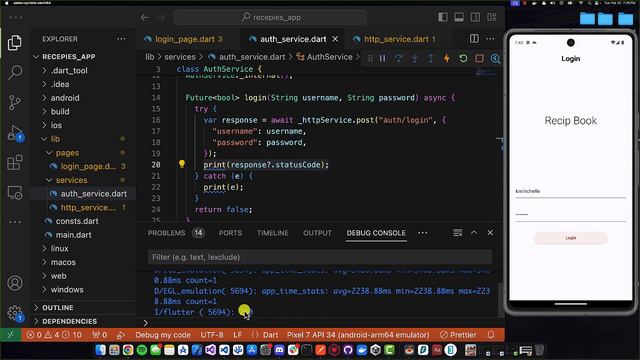
Task: Open the TIMELINE panel tab
Action: point(273,233)
